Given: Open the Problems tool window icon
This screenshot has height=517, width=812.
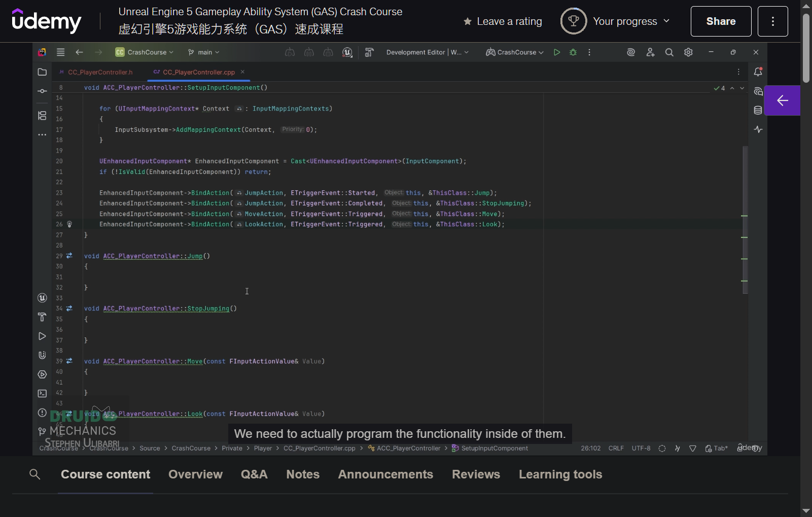Looking at the screenshot, I should coord(42,412).
